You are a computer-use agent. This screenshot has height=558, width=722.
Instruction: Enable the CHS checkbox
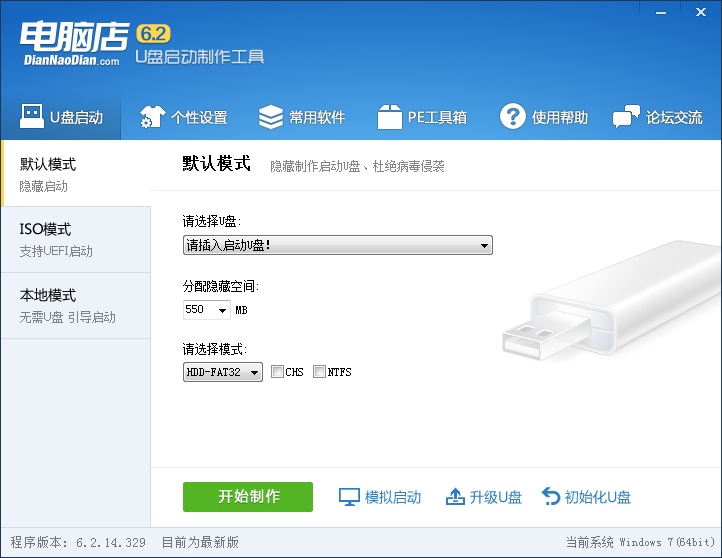[x=278, y=372]
